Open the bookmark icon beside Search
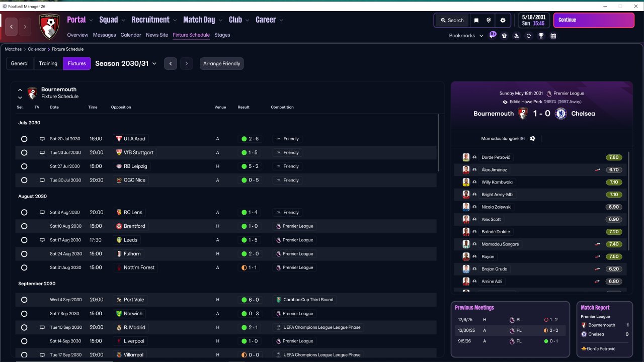The width and height of the screenshot is (644, 362). [476, 21]
